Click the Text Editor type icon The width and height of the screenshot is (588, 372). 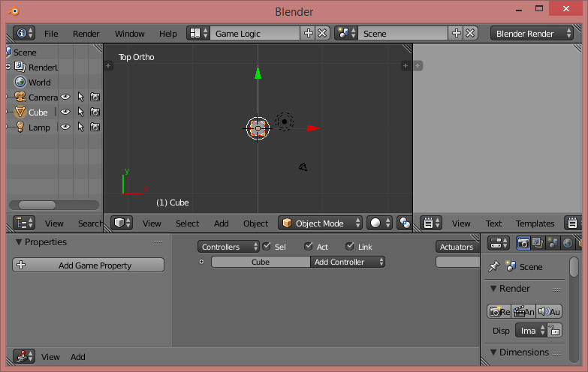431,223
